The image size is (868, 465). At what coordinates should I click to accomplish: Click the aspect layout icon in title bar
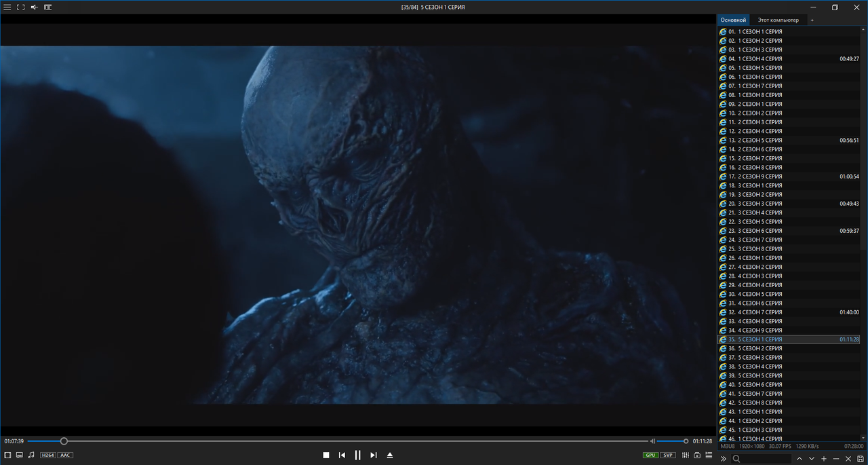[47, 7]
